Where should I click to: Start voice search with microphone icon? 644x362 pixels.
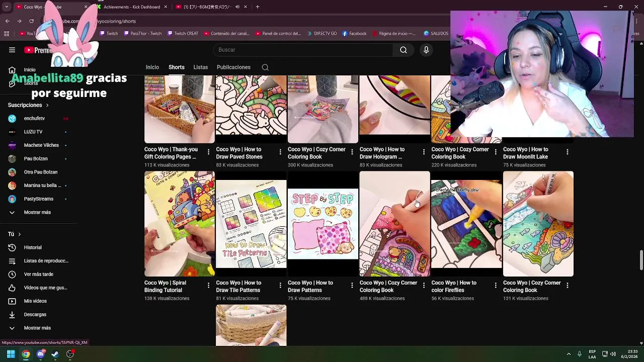click(426, 50)
